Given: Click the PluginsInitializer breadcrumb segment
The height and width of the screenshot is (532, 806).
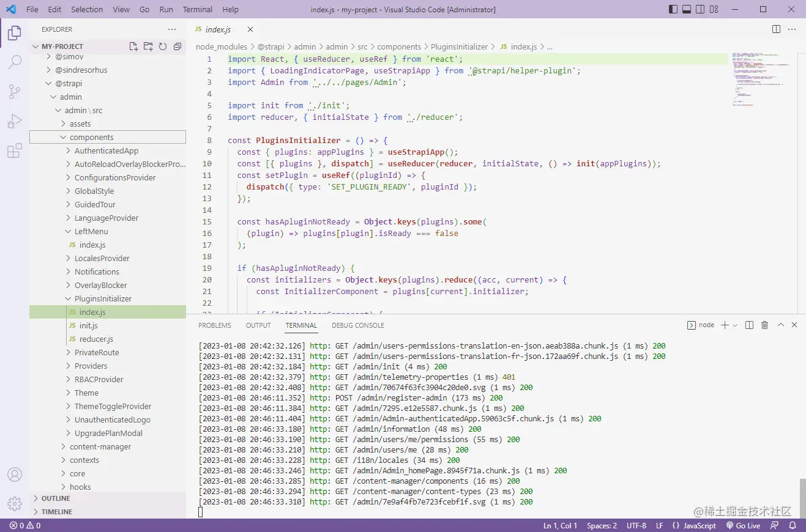Looking at the screenshot, I should 459,46.
